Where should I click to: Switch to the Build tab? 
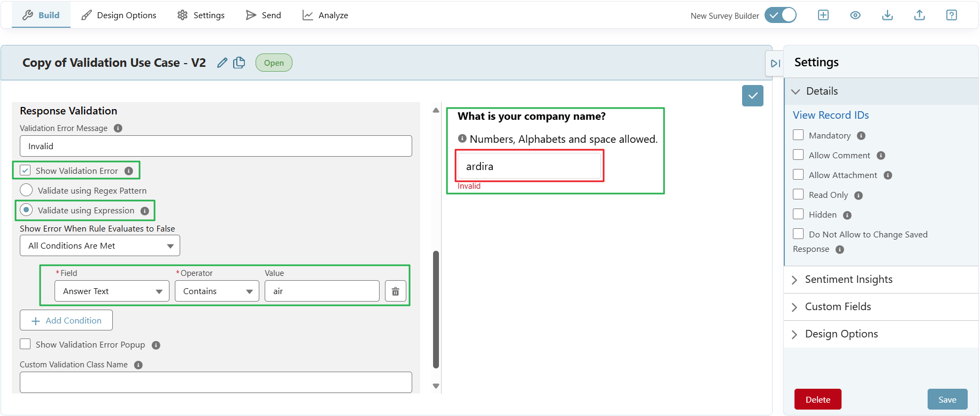click(41, 15)
